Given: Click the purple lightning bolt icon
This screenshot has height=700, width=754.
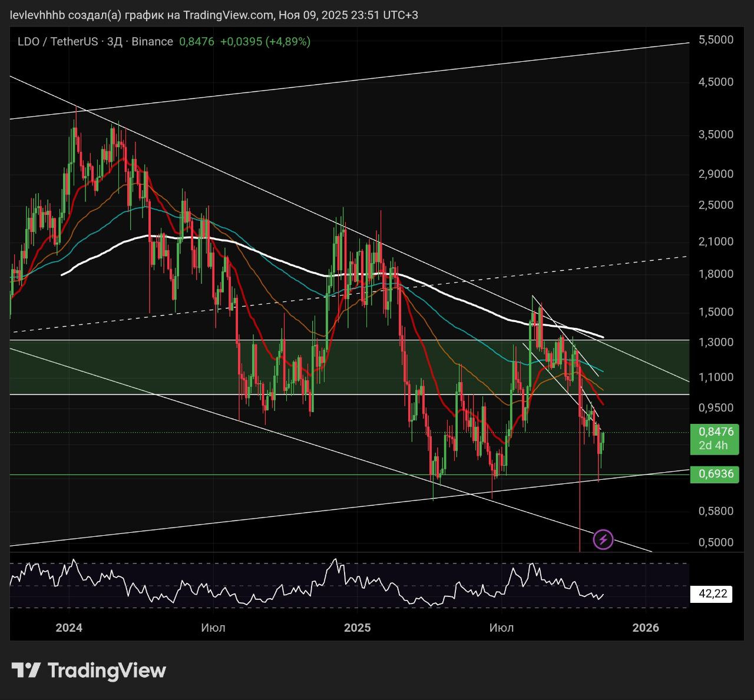Looking at the screenshot, I should tap(603, 539).
